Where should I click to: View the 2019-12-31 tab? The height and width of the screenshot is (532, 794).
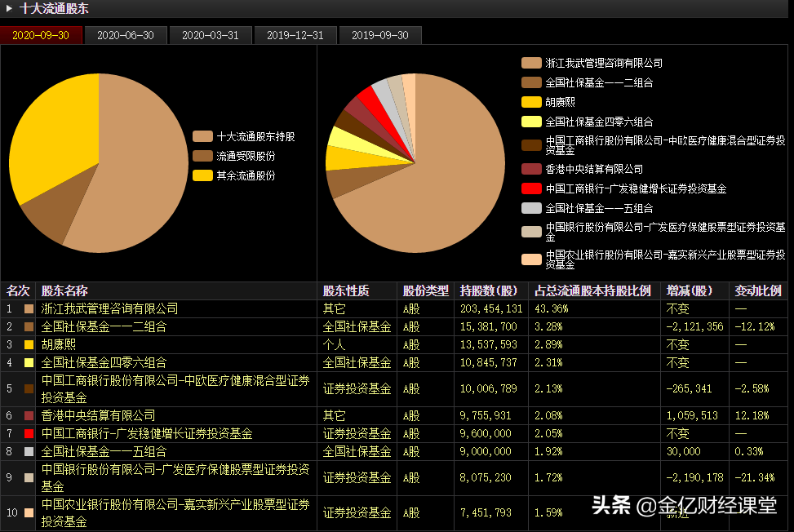pyautogui.click(x=295, y=35)
